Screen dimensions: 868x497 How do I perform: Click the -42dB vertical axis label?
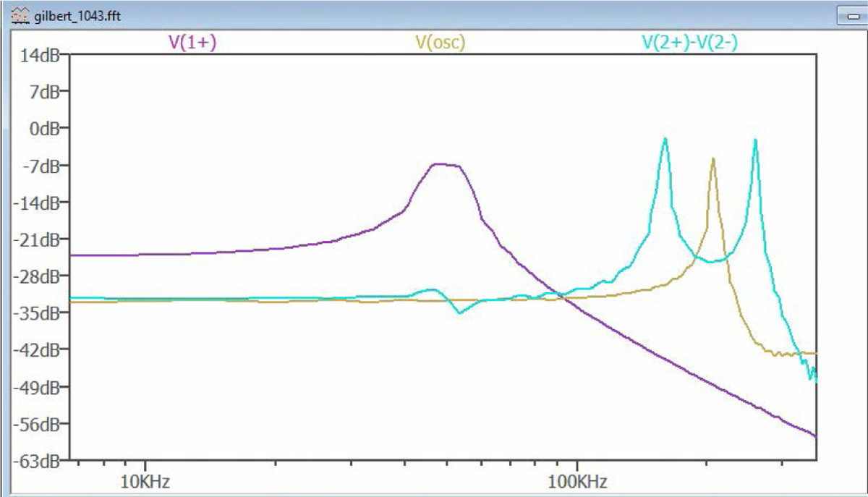(42, 350)
